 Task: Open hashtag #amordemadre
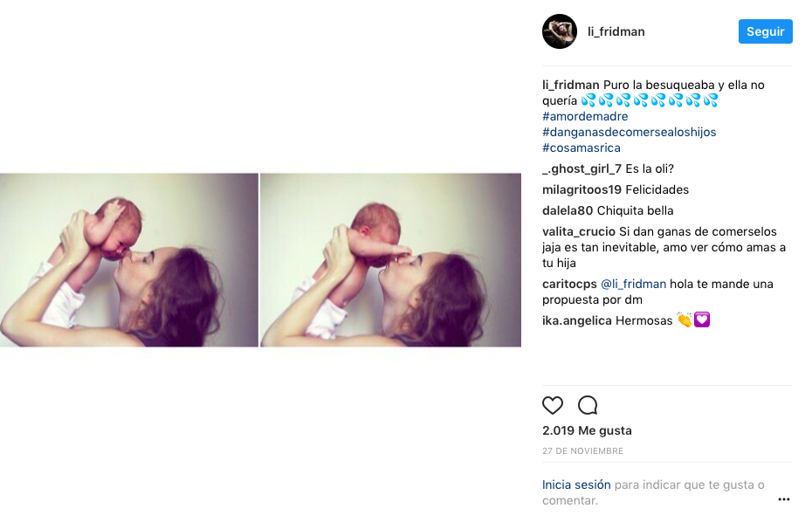585,116
